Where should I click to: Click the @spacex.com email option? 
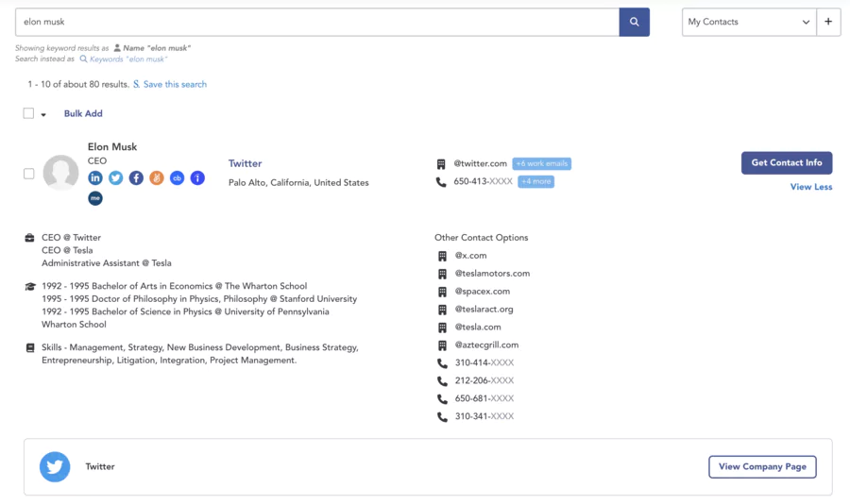(483, 292)
